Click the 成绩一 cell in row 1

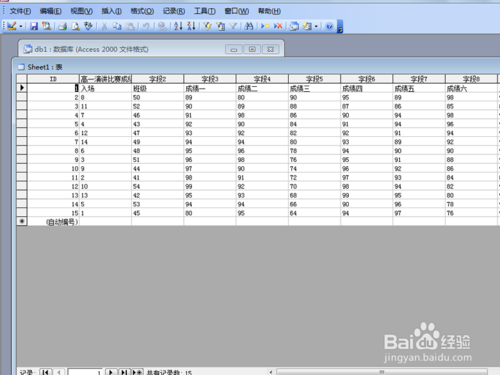click(x=210, y=88)
